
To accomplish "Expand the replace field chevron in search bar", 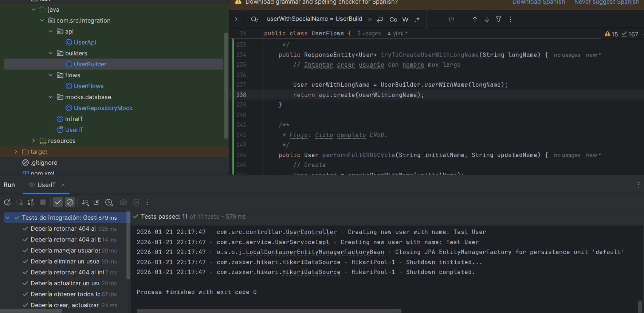I will 236,19.
